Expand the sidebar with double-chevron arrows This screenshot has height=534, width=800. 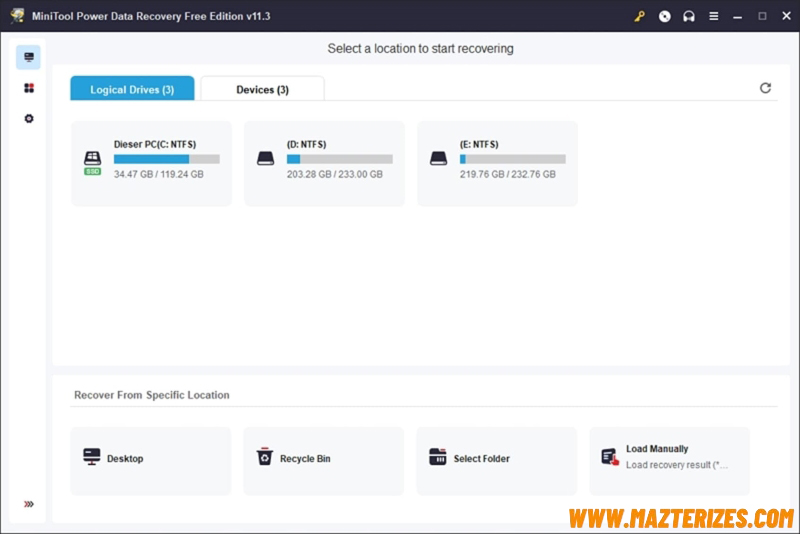[29, 504]
